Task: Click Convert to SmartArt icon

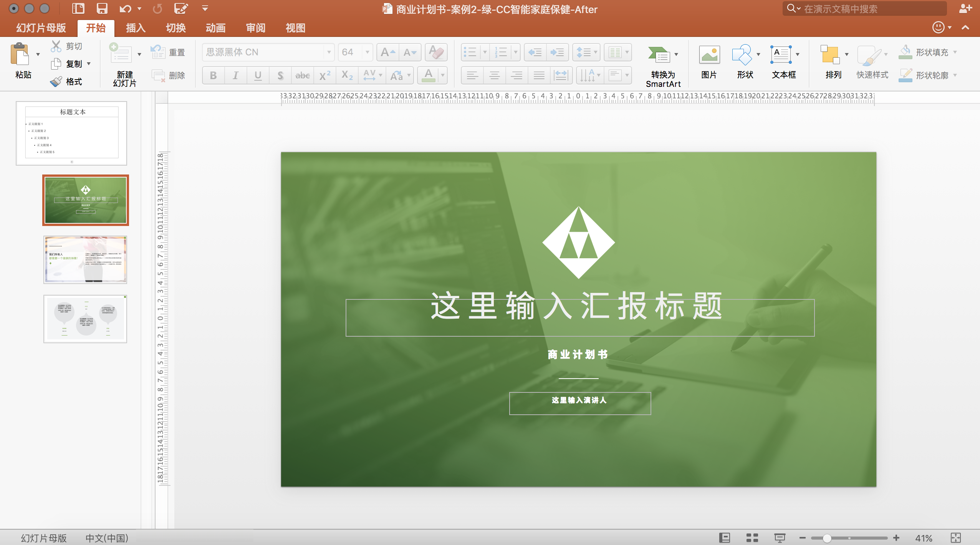Action: click(x=659, y=55)
